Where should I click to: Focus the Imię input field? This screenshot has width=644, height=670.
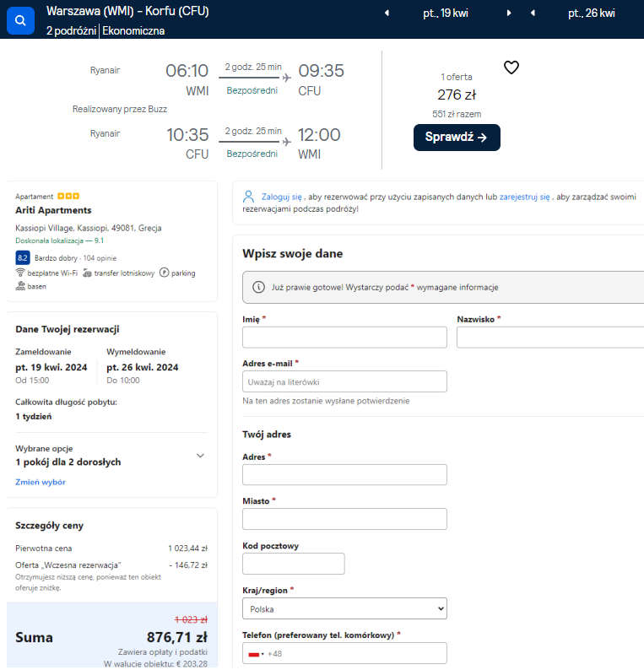click(x=344, y=338)
